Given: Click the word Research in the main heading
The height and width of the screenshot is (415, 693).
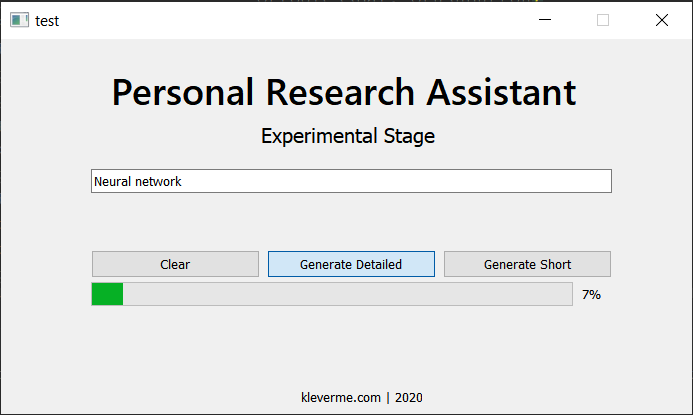Looking at the screenshot, I should click(x=340, y=93).
